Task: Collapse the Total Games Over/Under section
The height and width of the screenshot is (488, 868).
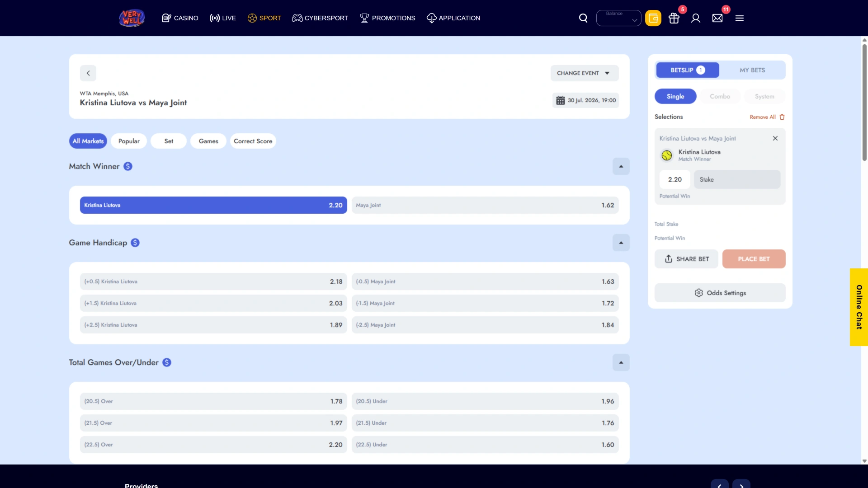Action: 621,362
